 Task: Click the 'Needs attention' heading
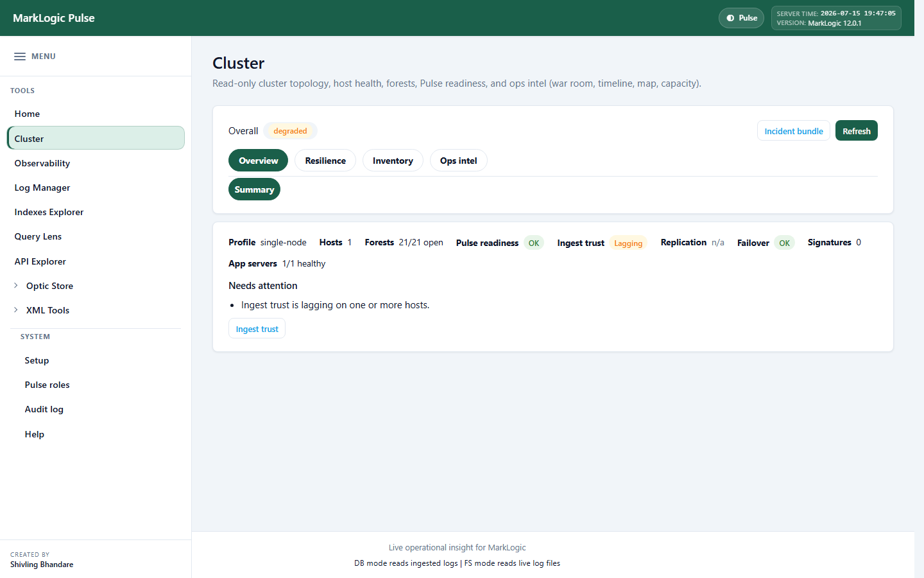[x=263, y=286]
